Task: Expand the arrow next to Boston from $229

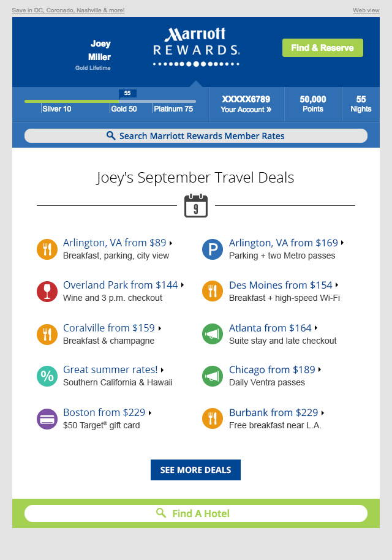Action: click(150, 413)
